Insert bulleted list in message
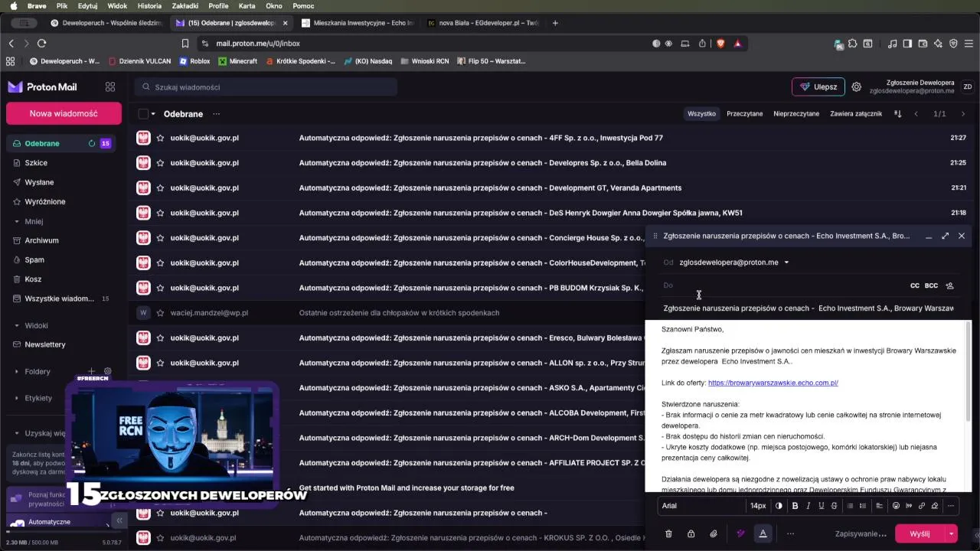The width and height of the screenshot is (980, 551). pyautogui.click(x=850, y=506)
